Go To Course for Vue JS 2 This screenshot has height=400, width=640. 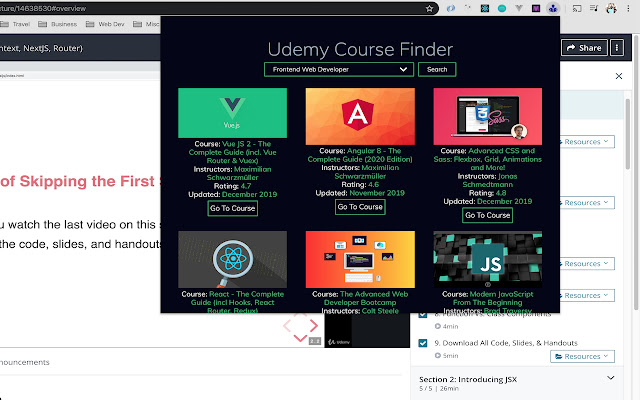coord(233,208)
